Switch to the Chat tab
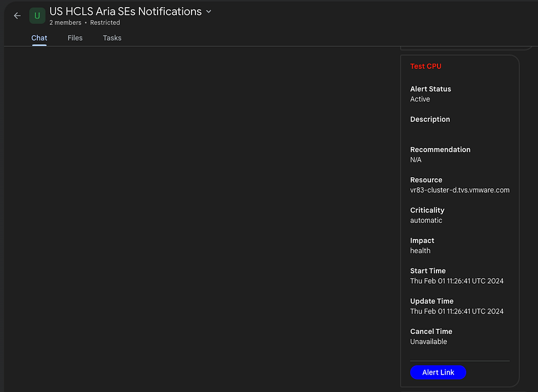This screenshot has height=392, width=538. 39,38
